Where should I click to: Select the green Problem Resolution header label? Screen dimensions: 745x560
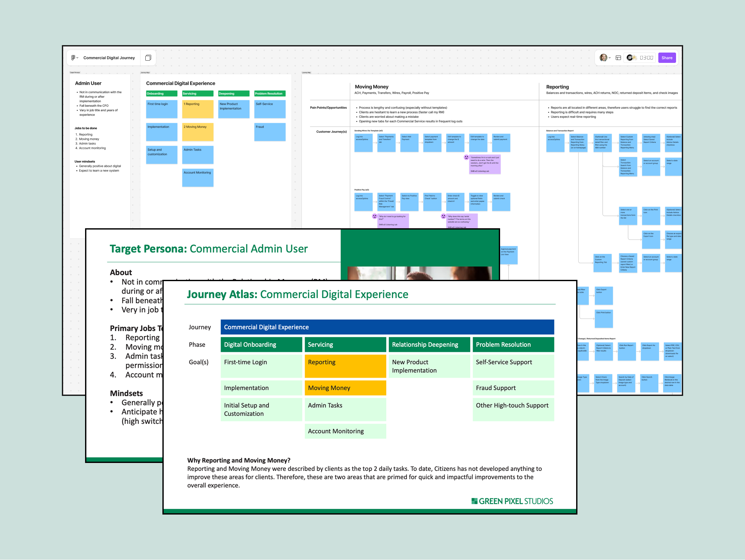pyautogui.click(x=270, y=94)
